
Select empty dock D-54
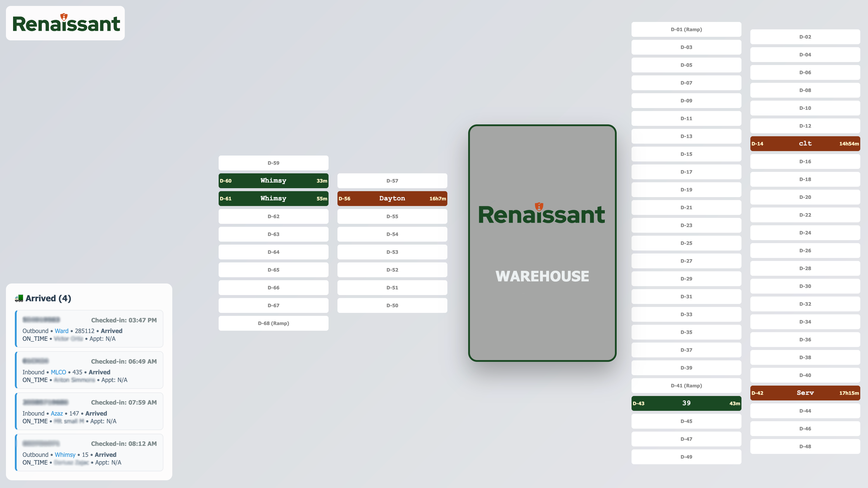(x=392, y=235)
